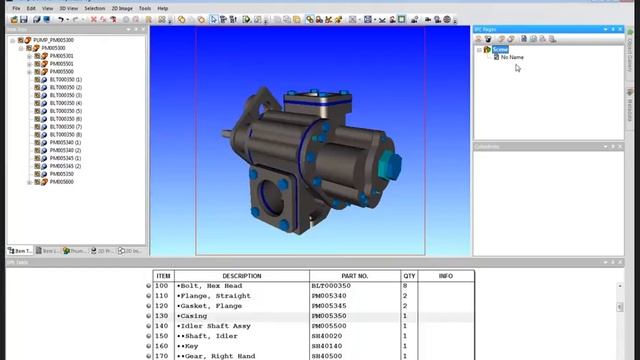Expand the PM005501 tree node
640x360 pixels.
click(x=29, y=64)
